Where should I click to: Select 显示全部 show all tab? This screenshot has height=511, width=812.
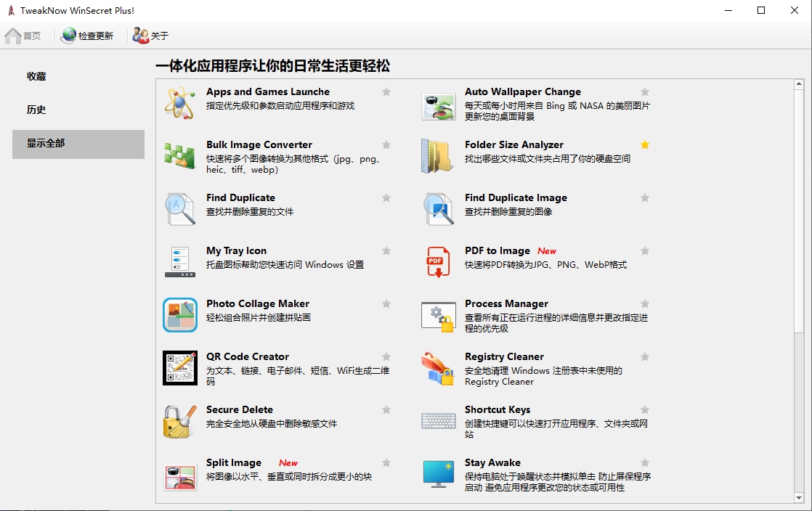point(78,144)
